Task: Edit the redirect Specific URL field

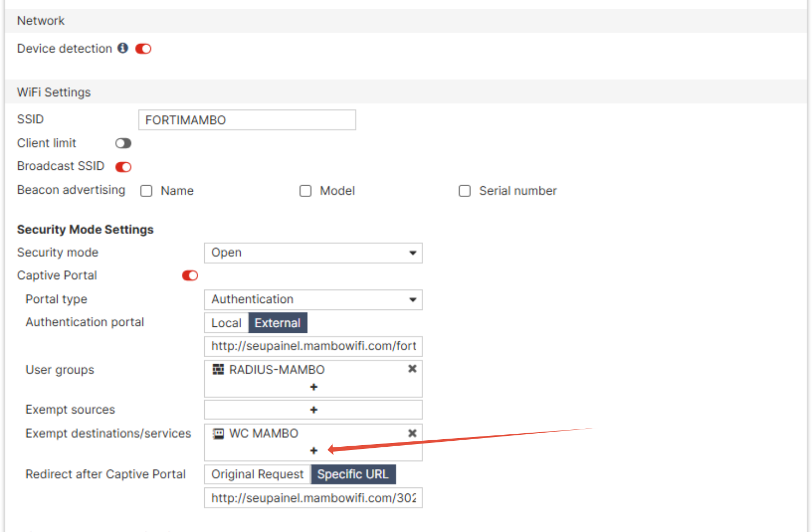Action: (313, 498)
